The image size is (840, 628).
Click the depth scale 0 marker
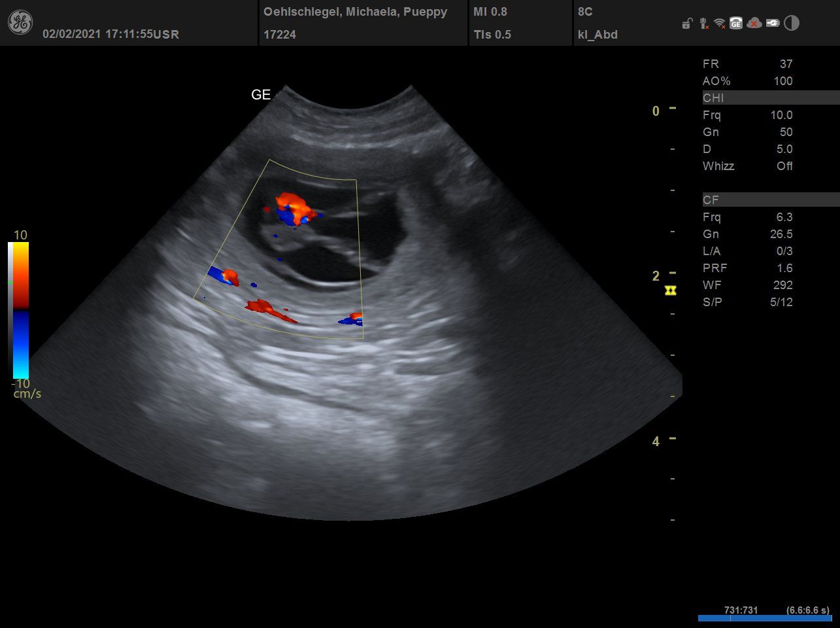point(656,111)
